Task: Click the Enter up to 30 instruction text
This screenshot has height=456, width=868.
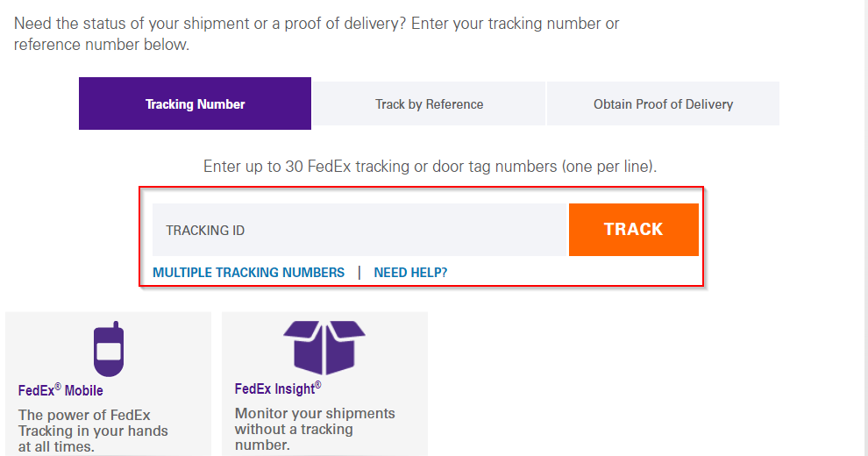Action: (430, 167)
